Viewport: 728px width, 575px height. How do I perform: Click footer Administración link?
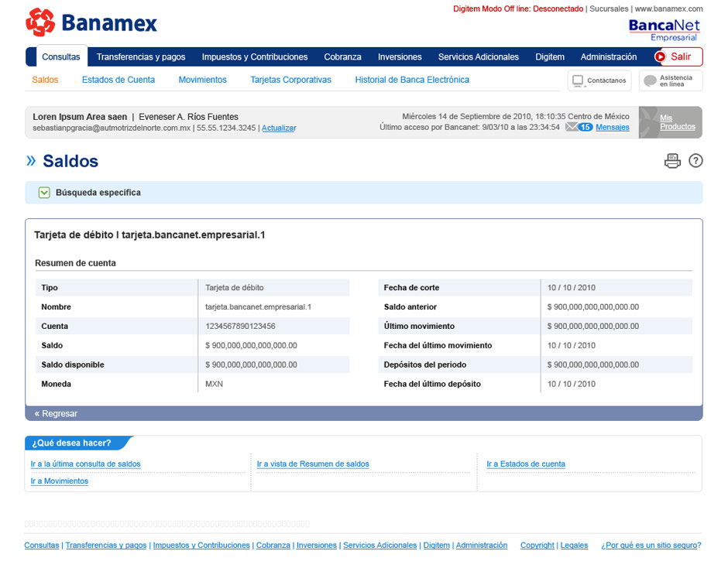pyautogui.click(x=482, y=546)
